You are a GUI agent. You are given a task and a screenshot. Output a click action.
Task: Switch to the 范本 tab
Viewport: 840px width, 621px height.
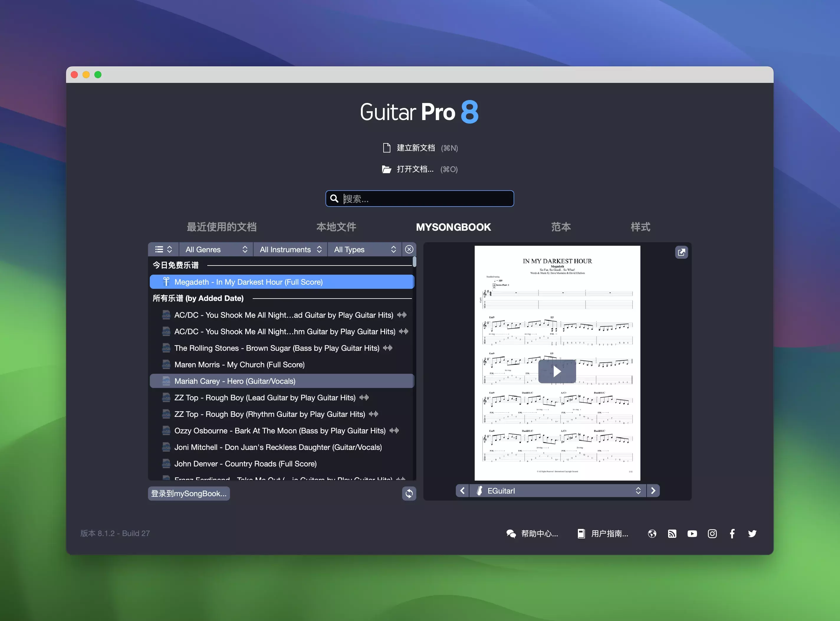coord(560,227)
